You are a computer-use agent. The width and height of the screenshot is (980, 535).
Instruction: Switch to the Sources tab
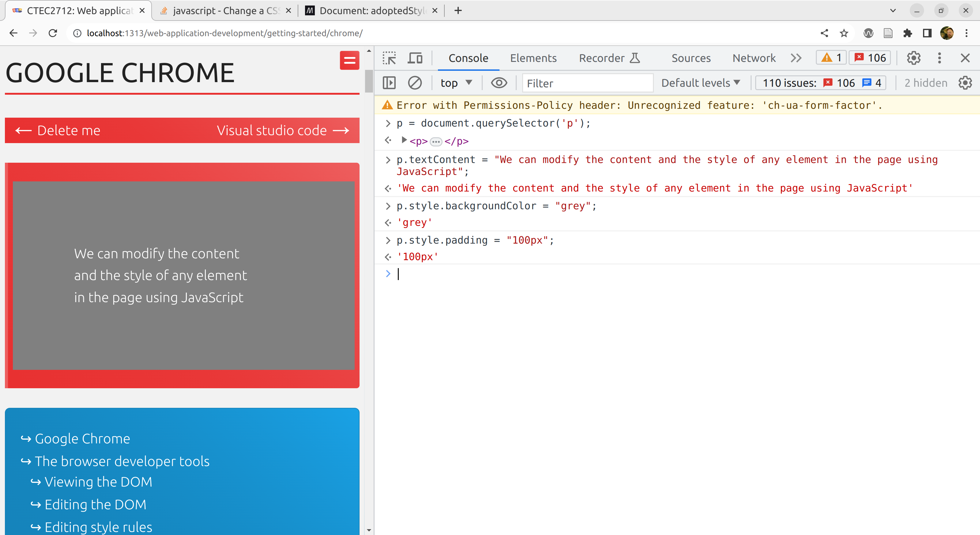coord(691,58)
